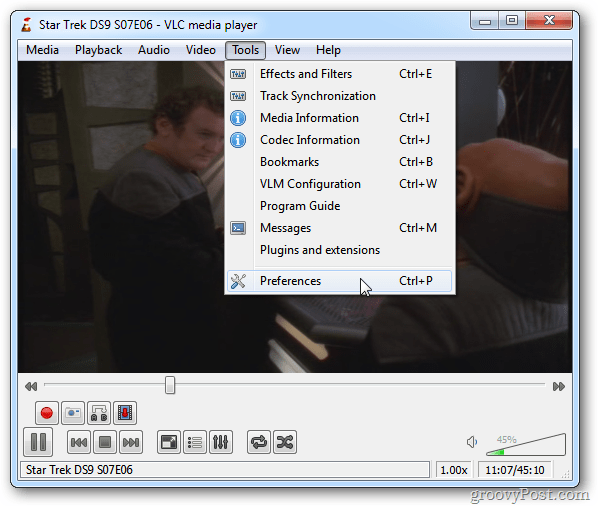Toggle the loop repeat button
598x506 pixels.
tap(259, 442)
